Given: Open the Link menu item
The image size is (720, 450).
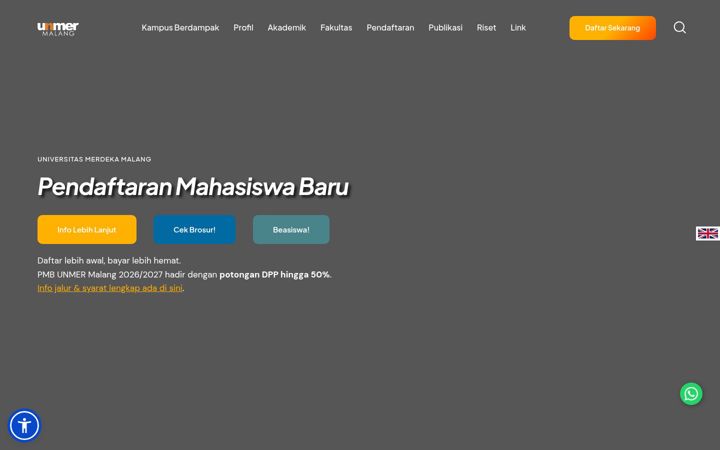Looking at the screenshot, I should coord(518,28).
